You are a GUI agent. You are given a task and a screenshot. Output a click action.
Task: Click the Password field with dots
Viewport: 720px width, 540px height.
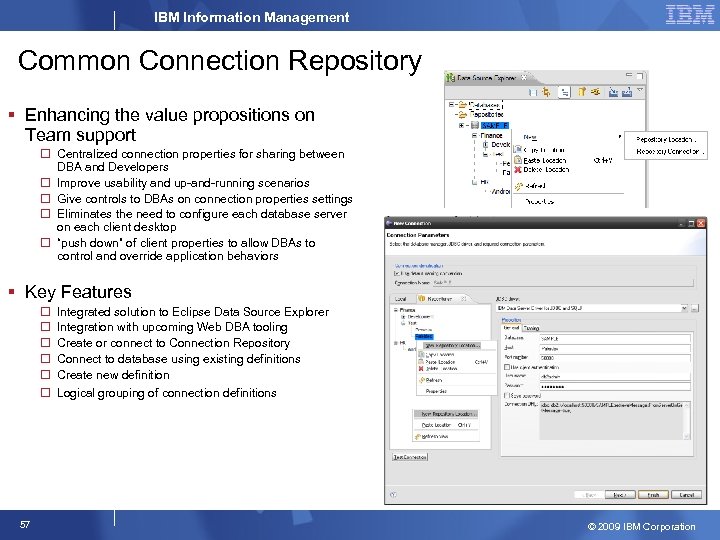click(x=615, y=386)
